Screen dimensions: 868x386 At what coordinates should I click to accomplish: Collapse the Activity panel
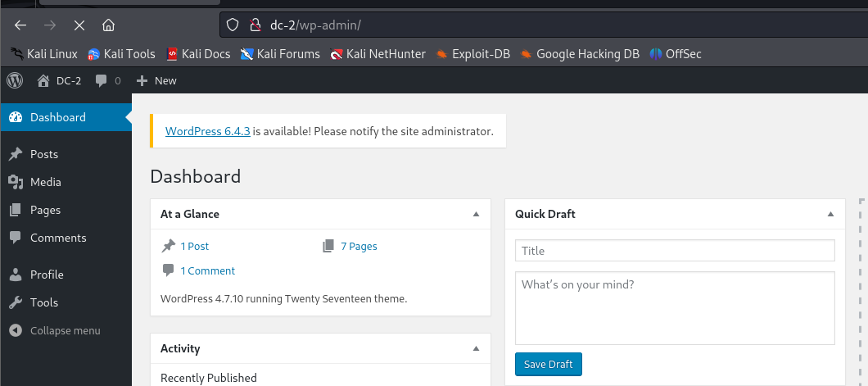476,349
